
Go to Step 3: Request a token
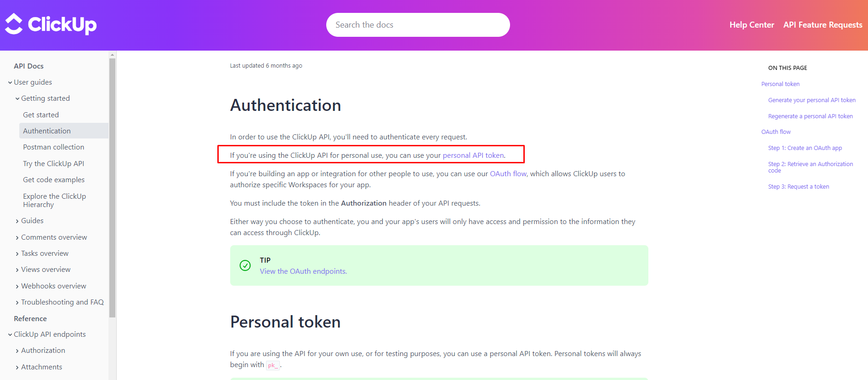[x=798, y=187]
